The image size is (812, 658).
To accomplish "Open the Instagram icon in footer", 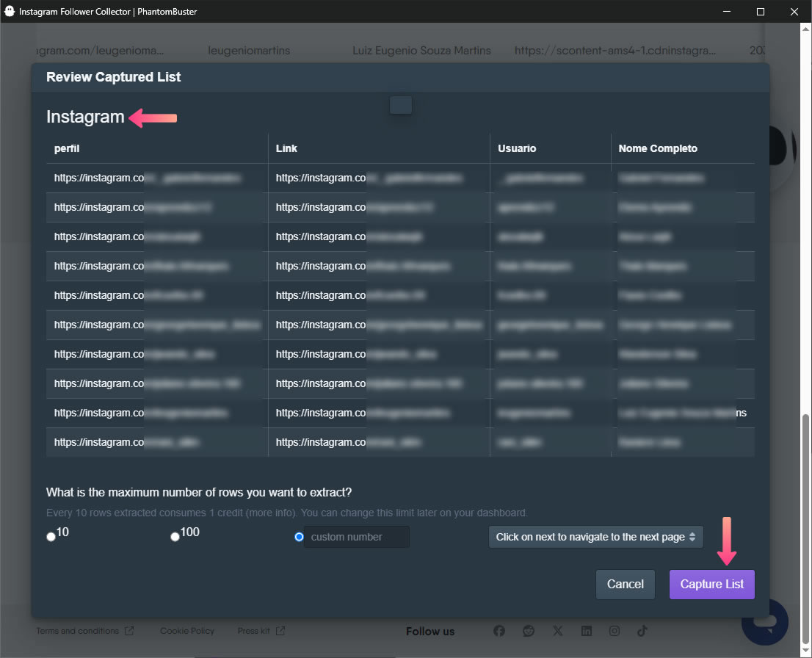I will pyautogui.click(x=615, y=631).
